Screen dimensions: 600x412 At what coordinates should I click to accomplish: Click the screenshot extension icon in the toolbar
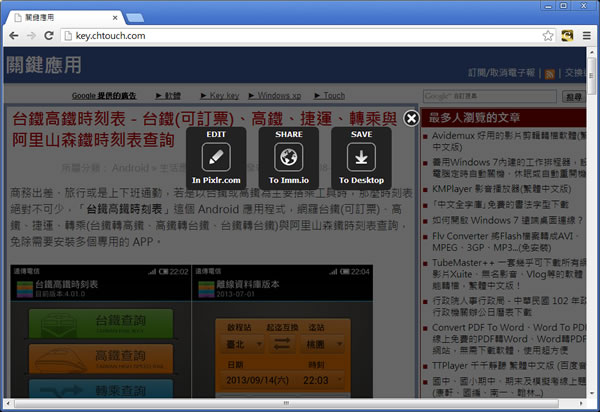567,36
